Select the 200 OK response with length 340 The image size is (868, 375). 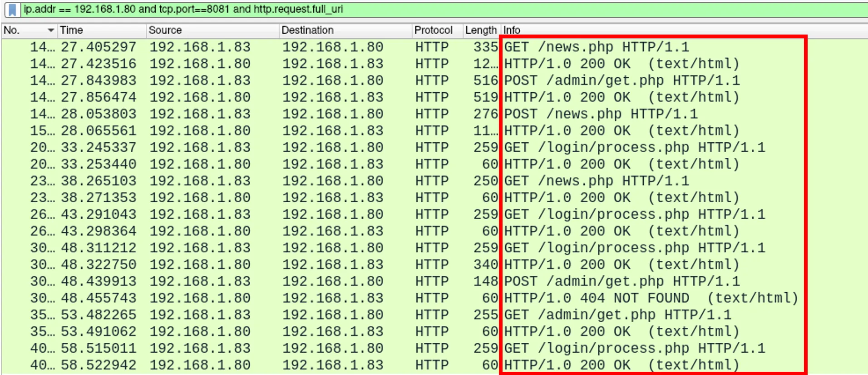pyautogui.click(x=434, y=265)
